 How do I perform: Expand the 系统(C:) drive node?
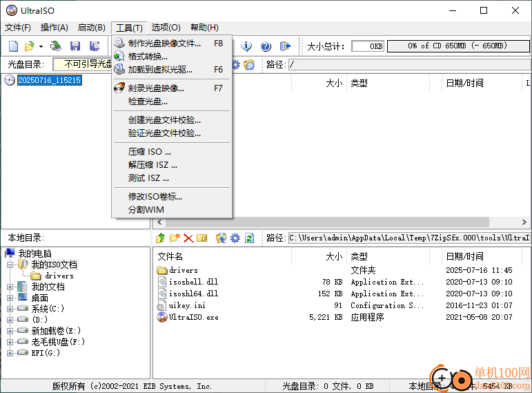(10, 309)
